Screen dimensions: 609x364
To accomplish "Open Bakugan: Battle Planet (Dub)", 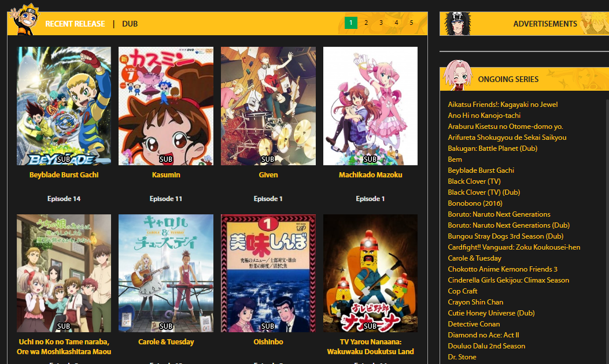I will point(493,148).
